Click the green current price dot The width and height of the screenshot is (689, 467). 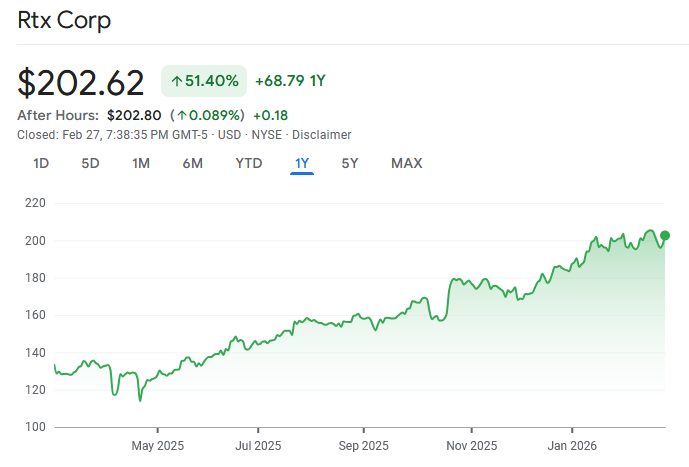(x=665, y=235)
